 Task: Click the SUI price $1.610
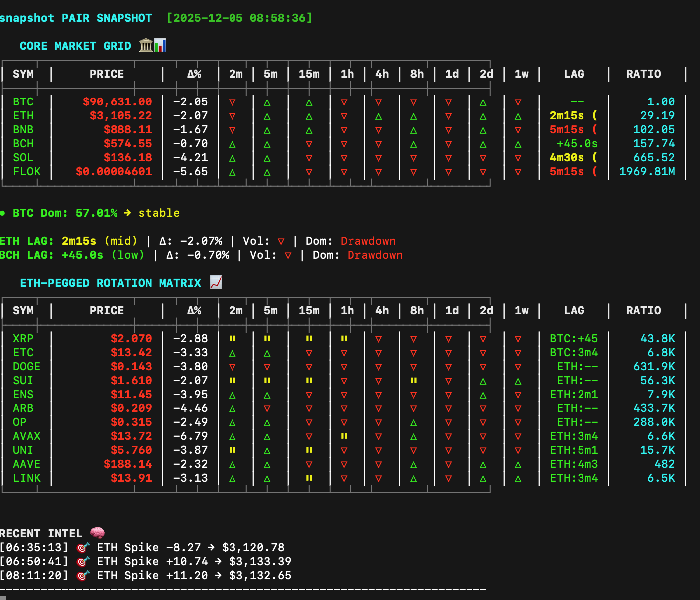(x=131, y=380)
